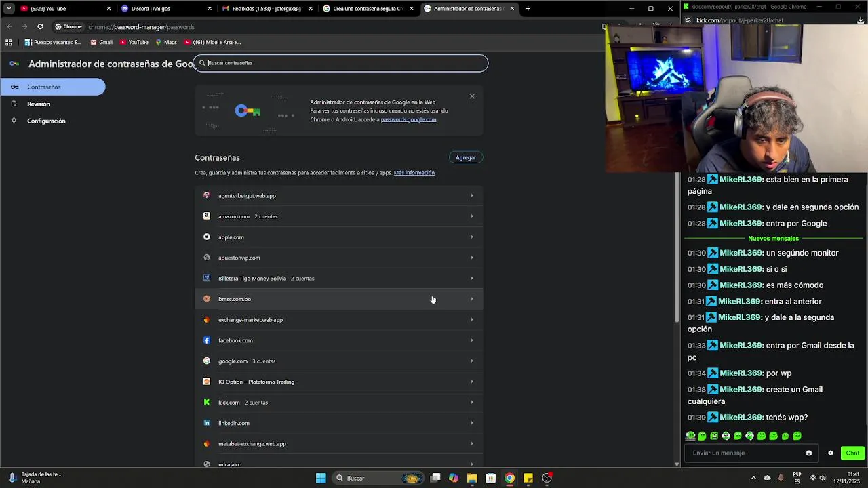The height and width of the screenshot is (488, 868).
Task: Open the Gmail bookmark
Action: coord(101,42)
